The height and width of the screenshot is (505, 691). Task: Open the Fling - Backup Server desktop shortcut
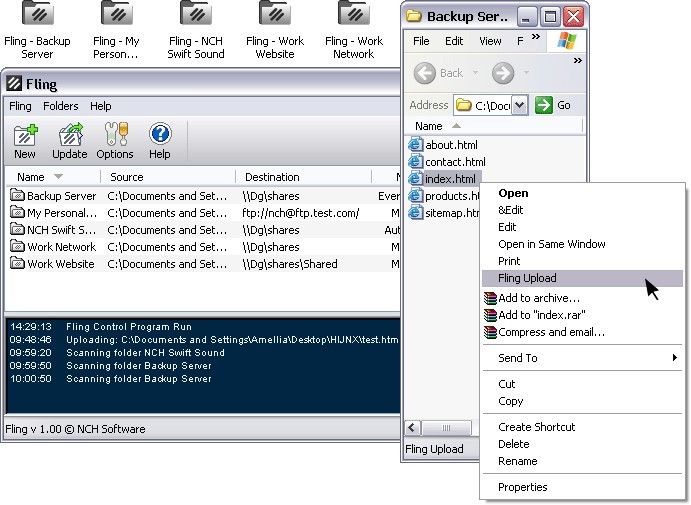coord(37,29)
